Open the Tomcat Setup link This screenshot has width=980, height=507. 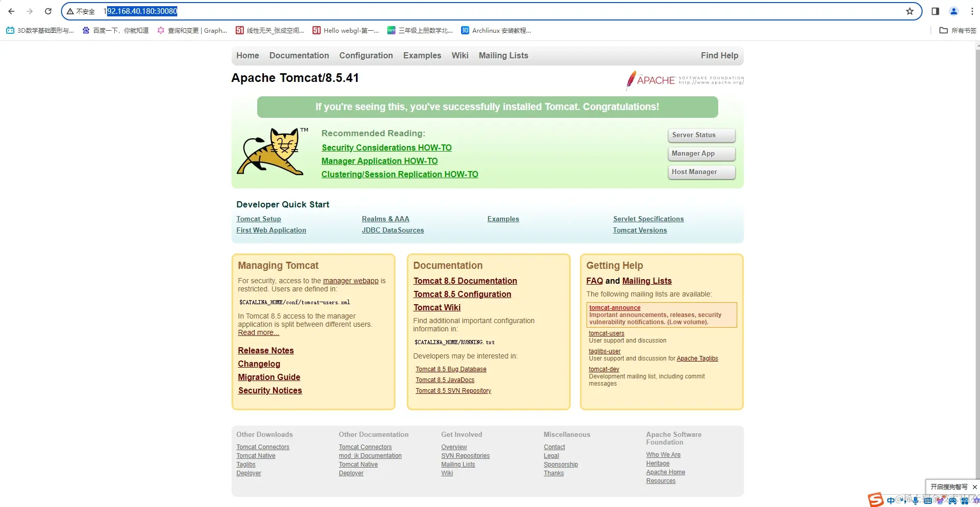coord(259,219)
